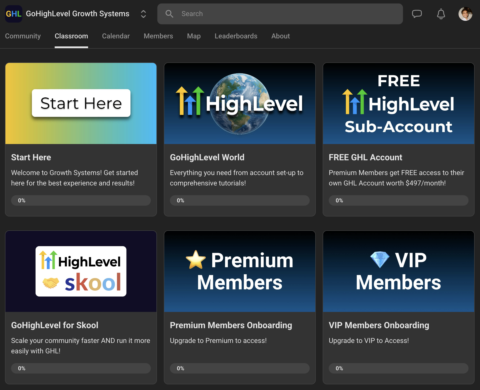The height and width of the screenshot is (390, 480).
Task: Click the search magnifier icon
Action: click(x=169, y=14)
